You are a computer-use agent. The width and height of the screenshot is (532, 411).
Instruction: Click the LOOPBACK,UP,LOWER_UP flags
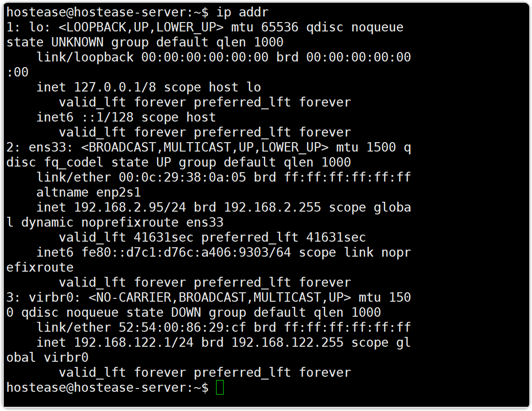pos(130,27)
